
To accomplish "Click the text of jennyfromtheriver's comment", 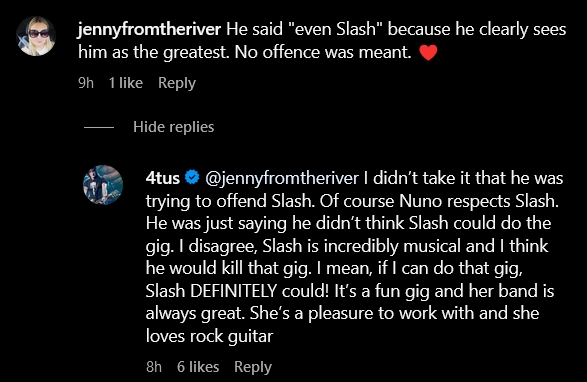I will [322, 40].
